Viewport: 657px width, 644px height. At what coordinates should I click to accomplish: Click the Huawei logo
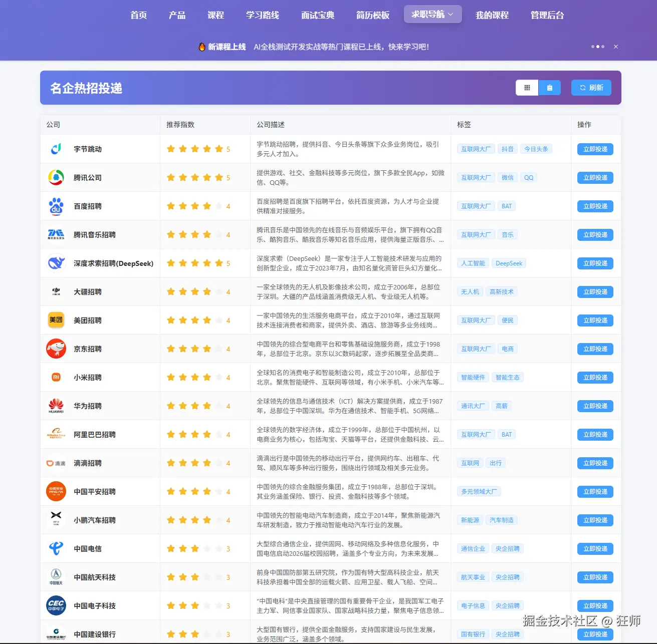(56, 406)
